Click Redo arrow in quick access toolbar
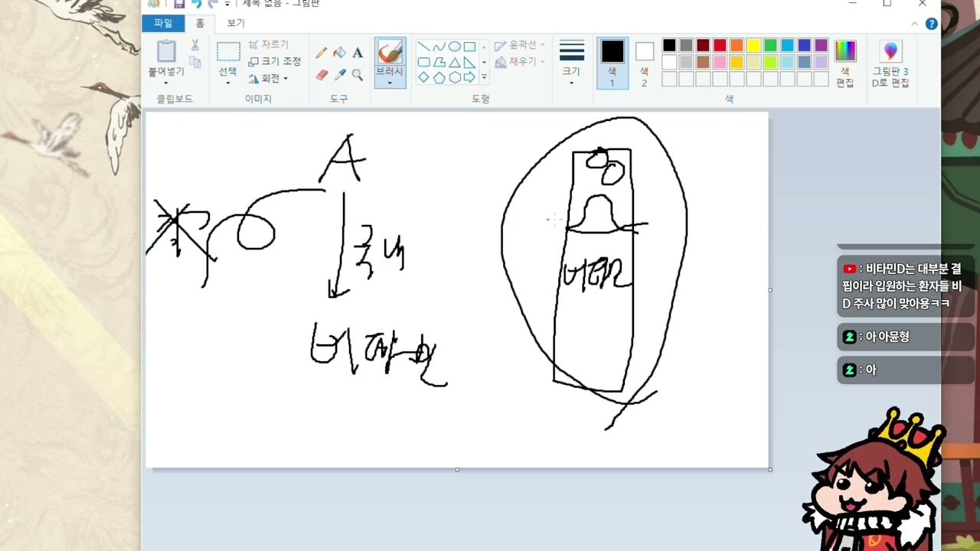Screen dimensions: 980x551 (x=213, y=4)
